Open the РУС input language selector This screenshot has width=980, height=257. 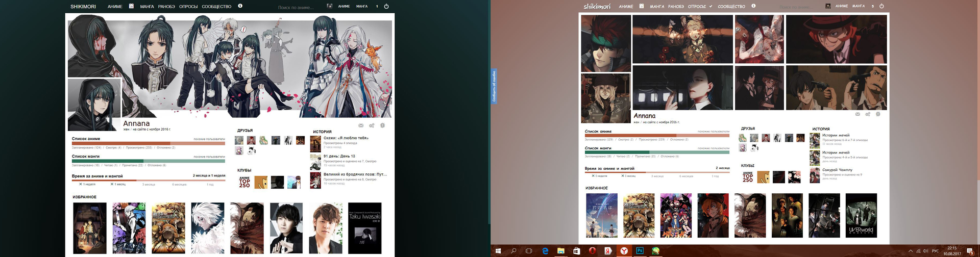[935, 251]
